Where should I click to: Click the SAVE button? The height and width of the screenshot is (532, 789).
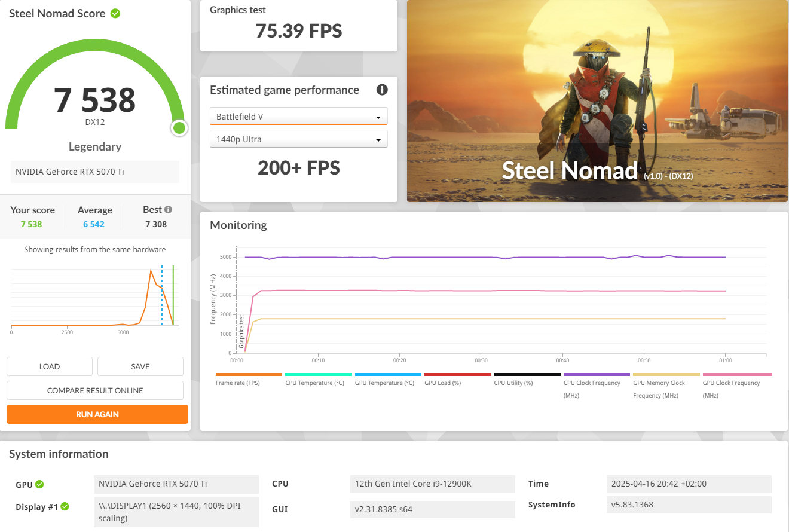pos(140,366)
